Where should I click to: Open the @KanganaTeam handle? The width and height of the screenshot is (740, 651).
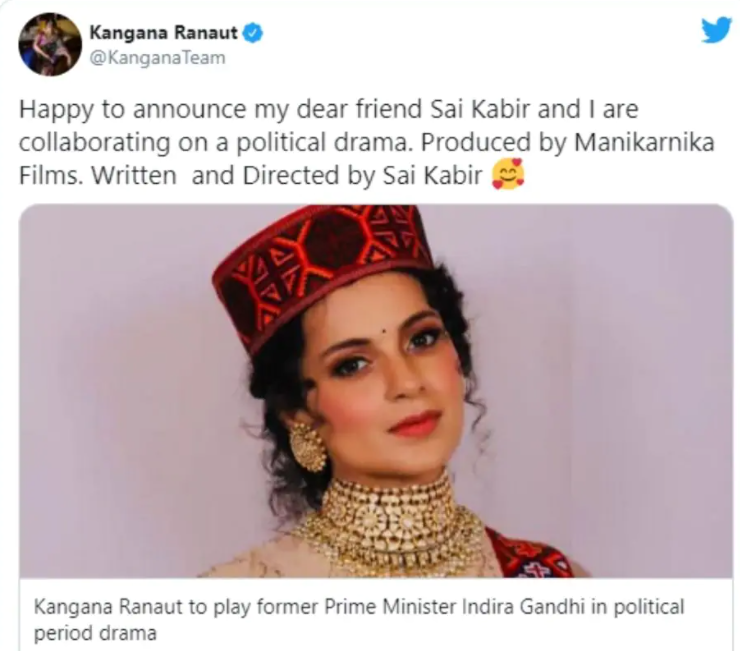point(158,58)
